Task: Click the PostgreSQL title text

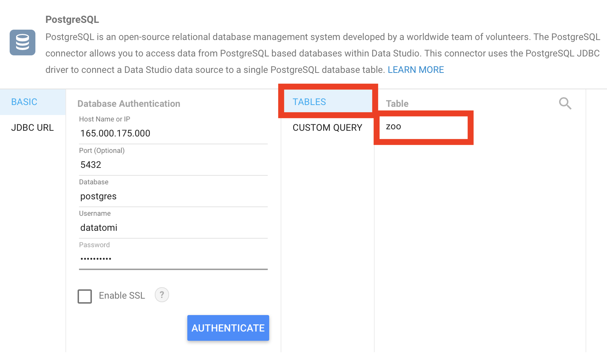Action: tap(72, 20)
